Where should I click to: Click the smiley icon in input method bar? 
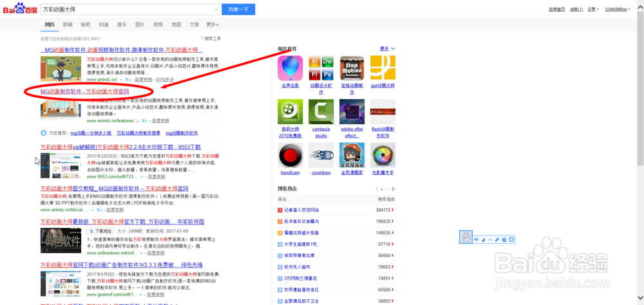[x=511, y=239]
